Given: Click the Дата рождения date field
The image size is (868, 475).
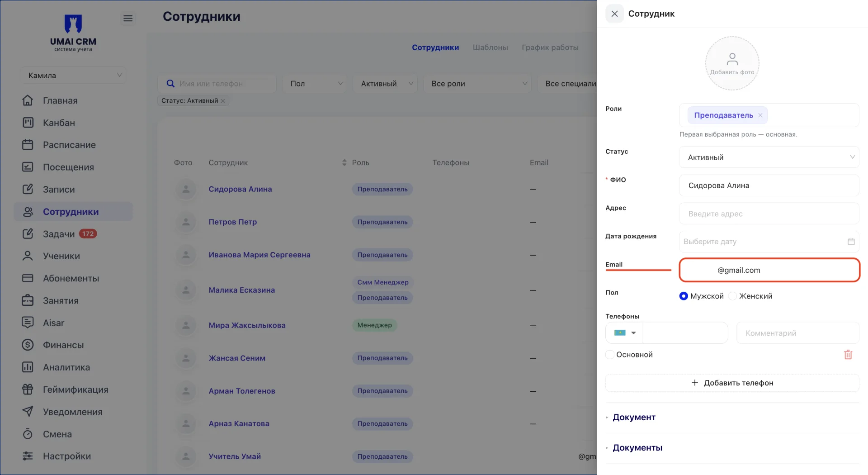Looking at the screenshot, I should (769, 242).
